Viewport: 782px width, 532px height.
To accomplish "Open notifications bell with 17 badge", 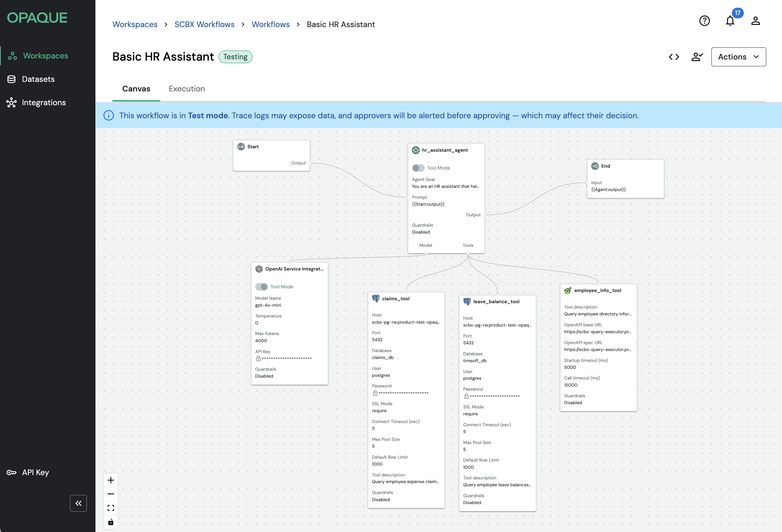I will coord(730,21).
